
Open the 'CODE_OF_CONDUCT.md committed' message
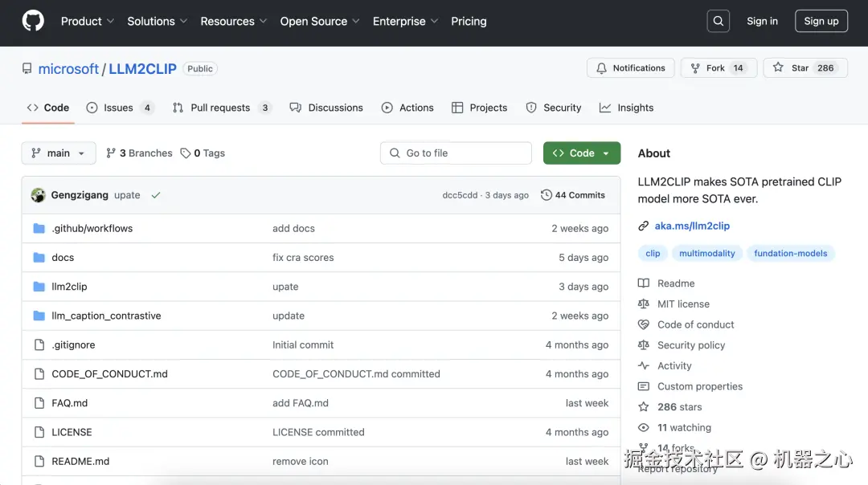(x=356, y=374)
